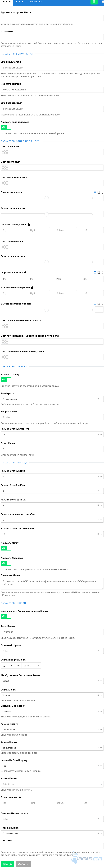The height and width of the screenshot is (868, 104).
Task: Switch to the STYLE tab
Action: coord(20,2)
